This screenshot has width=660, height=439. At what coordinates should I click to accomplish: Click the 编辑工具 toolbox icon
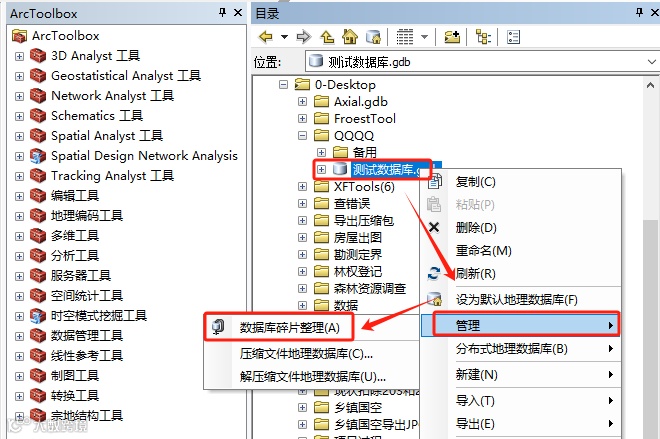[x=38, y=196]
